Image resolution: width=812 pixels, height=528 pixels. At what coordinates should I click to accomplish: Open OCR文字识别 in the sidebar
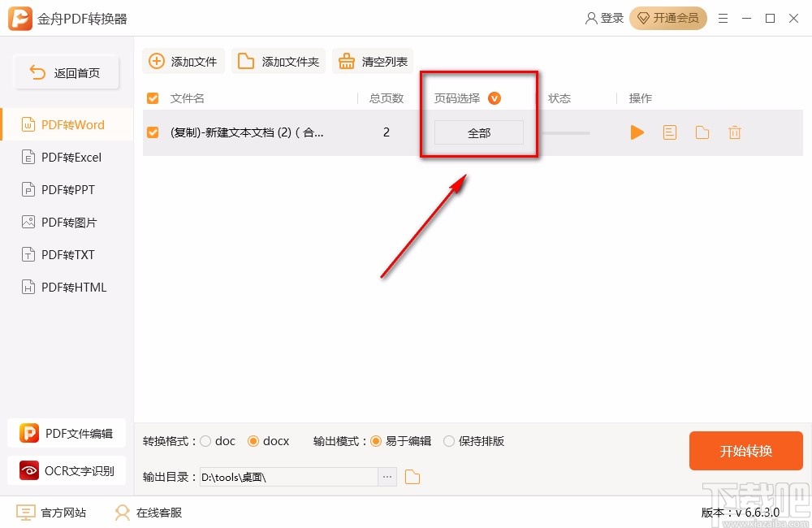tap(67, 470)
